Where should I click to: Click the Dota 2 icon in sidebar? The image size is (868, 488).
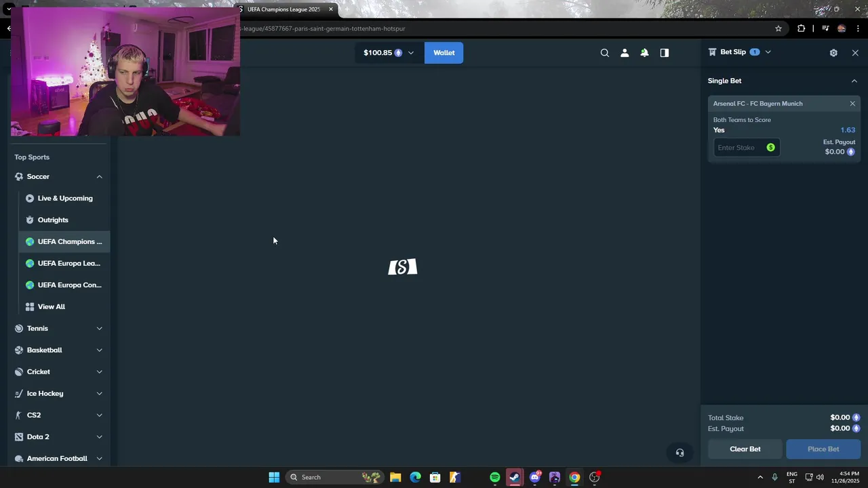click(x=19, y=437)
